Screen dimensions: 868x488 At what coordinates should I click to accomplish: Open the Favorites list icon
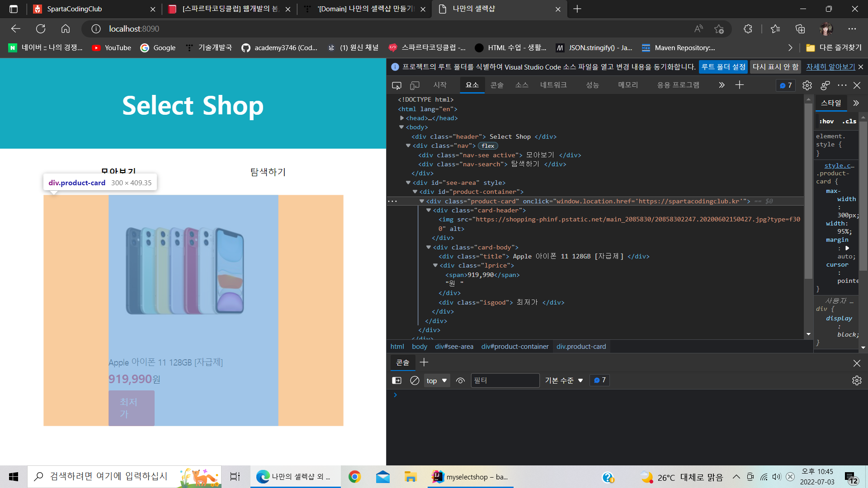pos(775,29)
